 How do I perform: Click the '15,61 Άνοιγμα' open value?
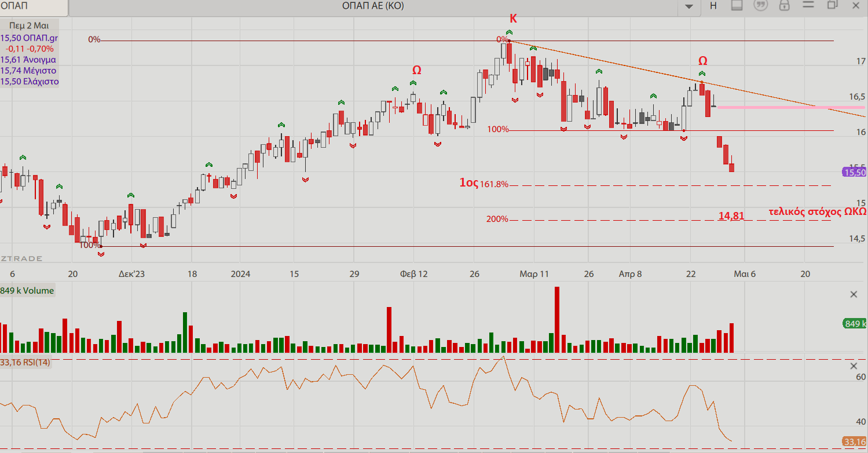coord(28,59)
